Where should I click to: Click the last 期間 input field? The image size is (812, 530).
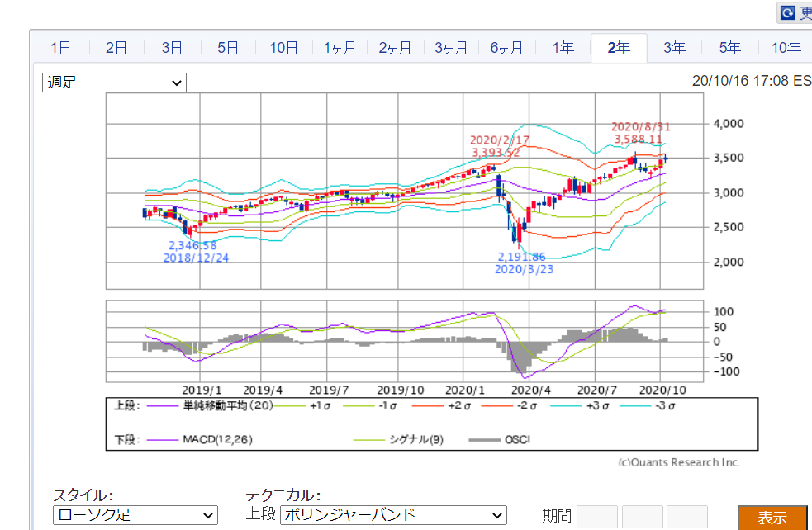(686, 517)
